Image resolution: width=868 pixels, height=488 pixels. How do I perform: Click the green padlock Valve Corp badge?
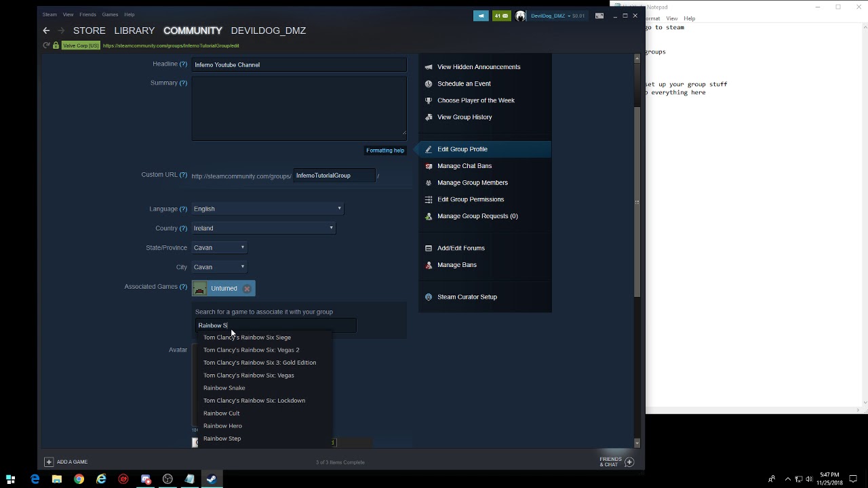tap(77, 45)
